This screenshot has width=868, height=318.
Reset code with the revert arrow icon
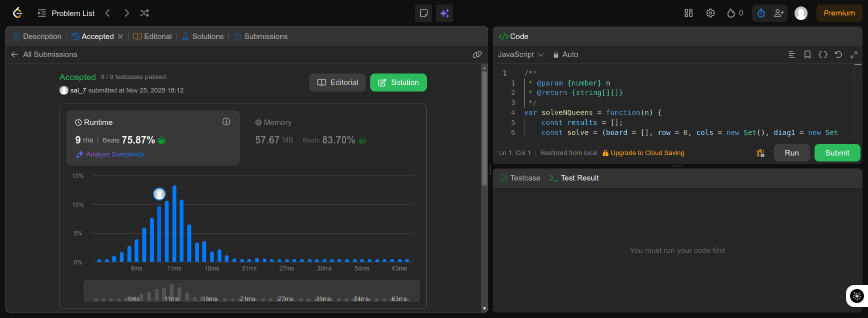838,54
